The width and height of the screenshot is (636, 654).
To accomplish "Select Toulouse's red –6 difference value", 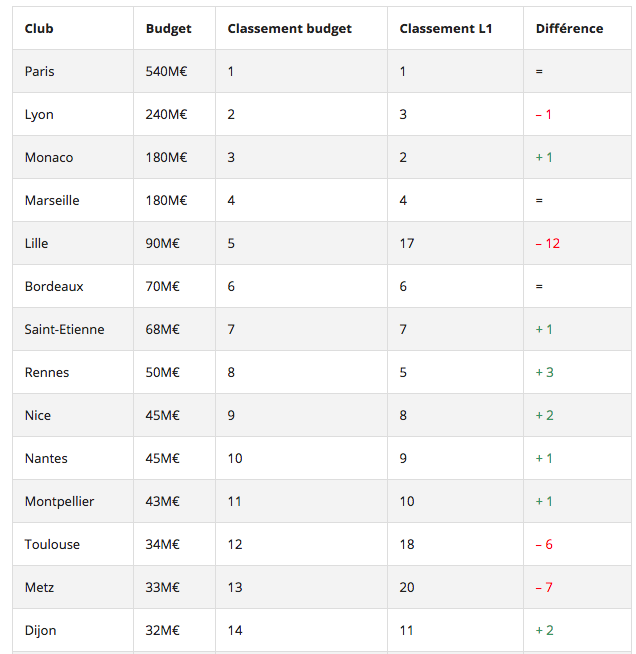I will (544, 545).
